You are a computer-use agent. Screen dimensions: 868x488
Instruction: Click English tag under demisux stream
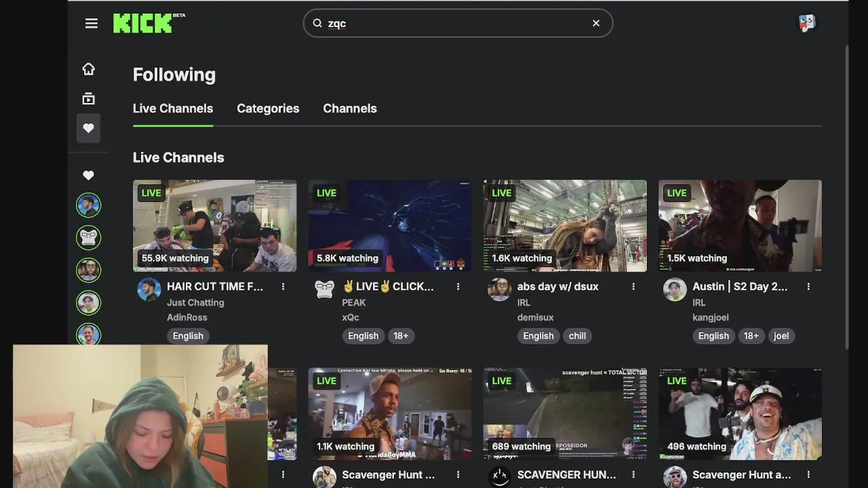(x=538, y=335)
